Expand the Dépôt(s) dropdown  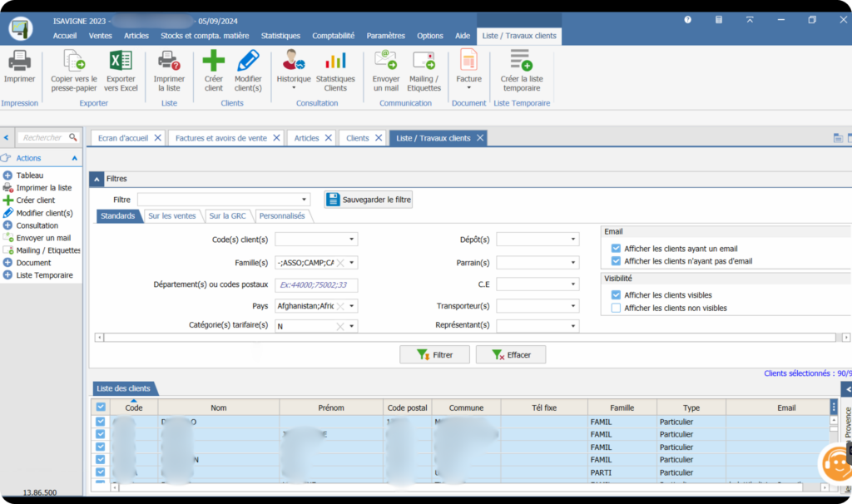point(573,240)
